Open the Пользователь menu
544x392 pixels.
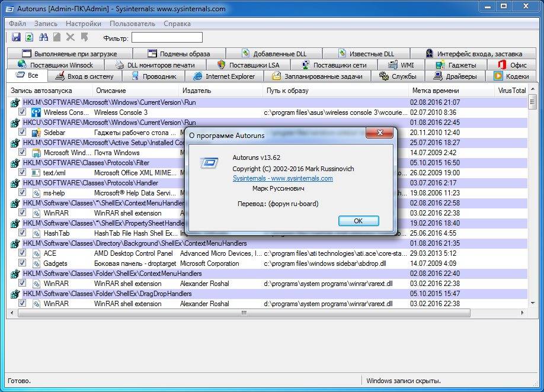(x=133, y=24)
